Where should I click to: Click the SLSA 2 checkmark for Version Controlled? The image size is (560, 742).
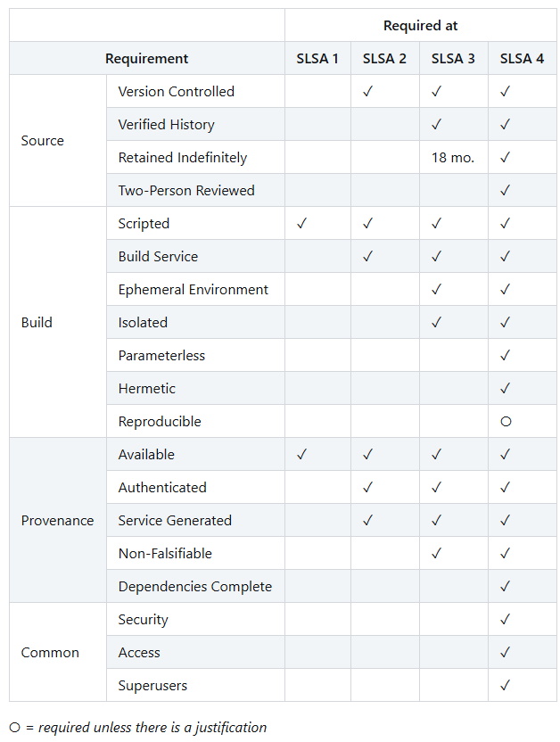[x=369, y=92]
